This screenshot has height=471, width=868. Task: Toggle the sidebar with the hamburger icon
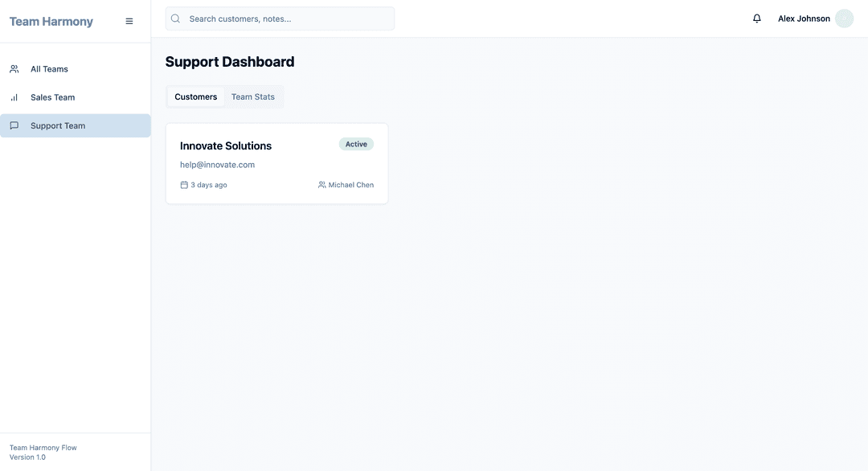pos(129,22)
